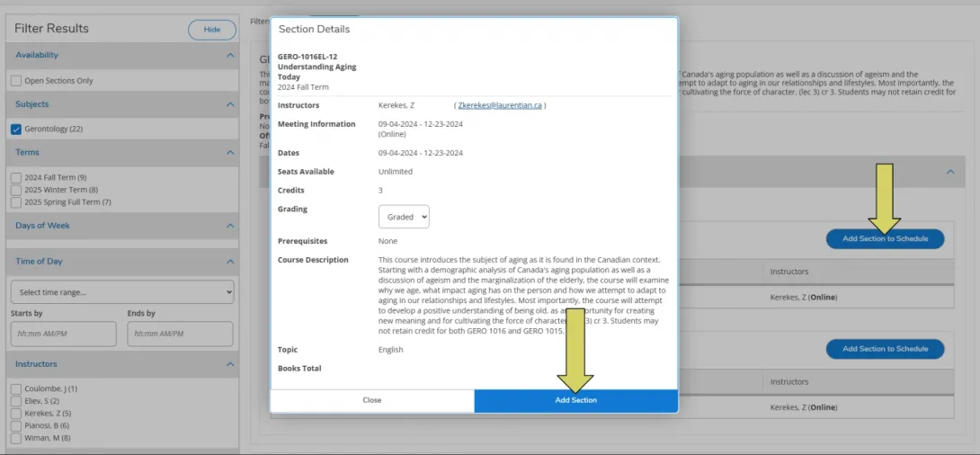Enable the 2024 Fall Term filter
This screenshot has height=455, width=980.
16,178
